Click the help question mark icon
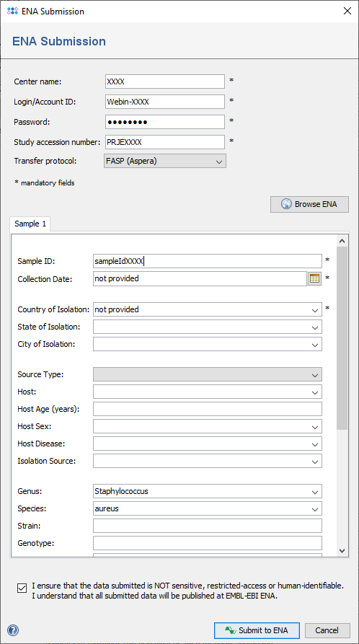Screen dimensions: 359x644 click(13, 630)
